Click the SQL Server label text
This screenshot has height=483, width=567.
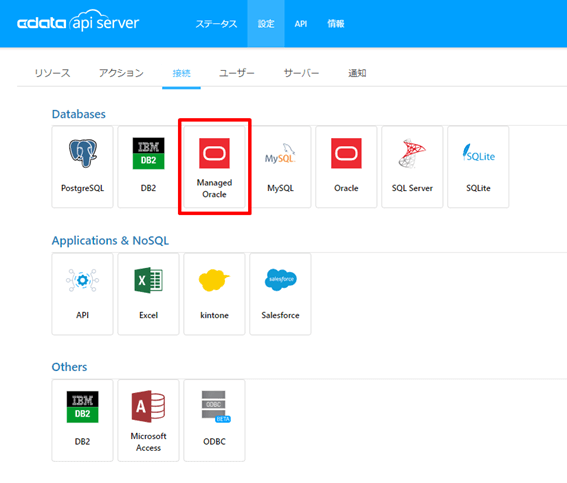412,188
